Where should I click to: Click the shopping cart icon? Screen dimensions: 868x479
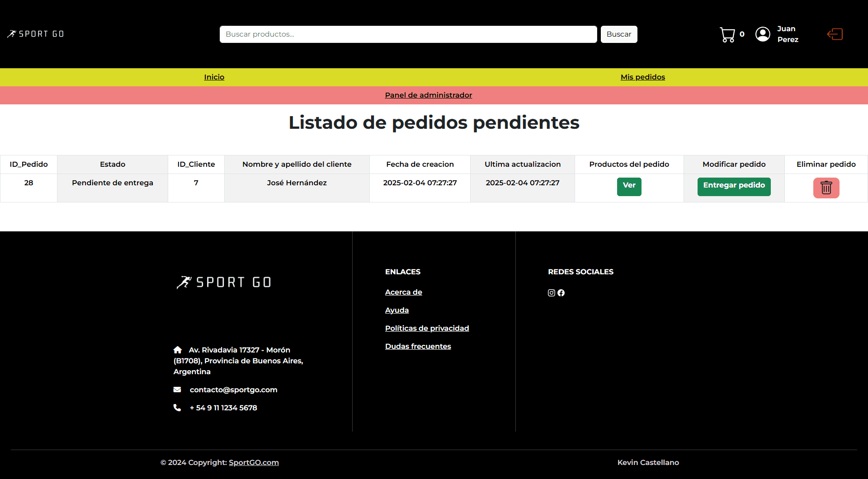pyautogui.click(x=727, y=34)
